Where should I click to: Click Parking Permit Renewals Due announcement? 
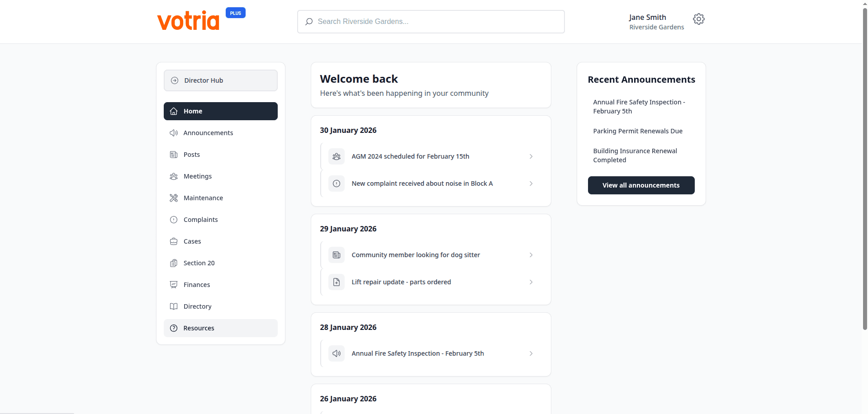pyautogui.click(x=638, y=131)
